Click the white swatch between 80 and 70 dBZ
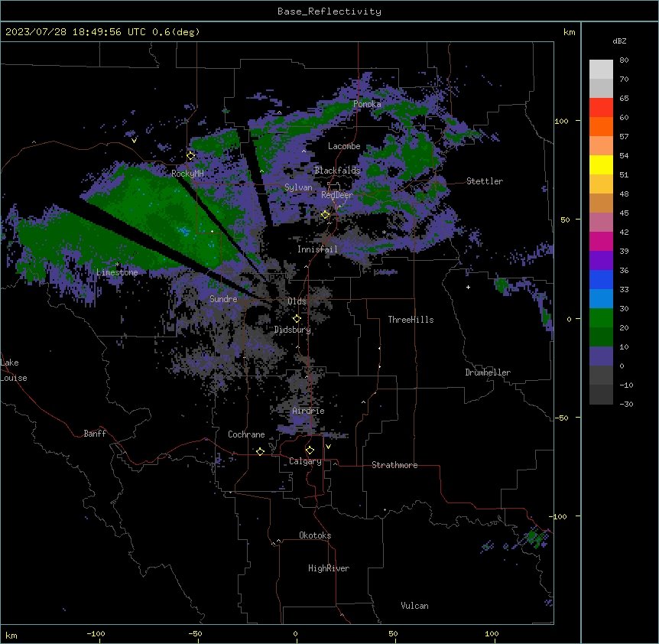 pos(601,69)
